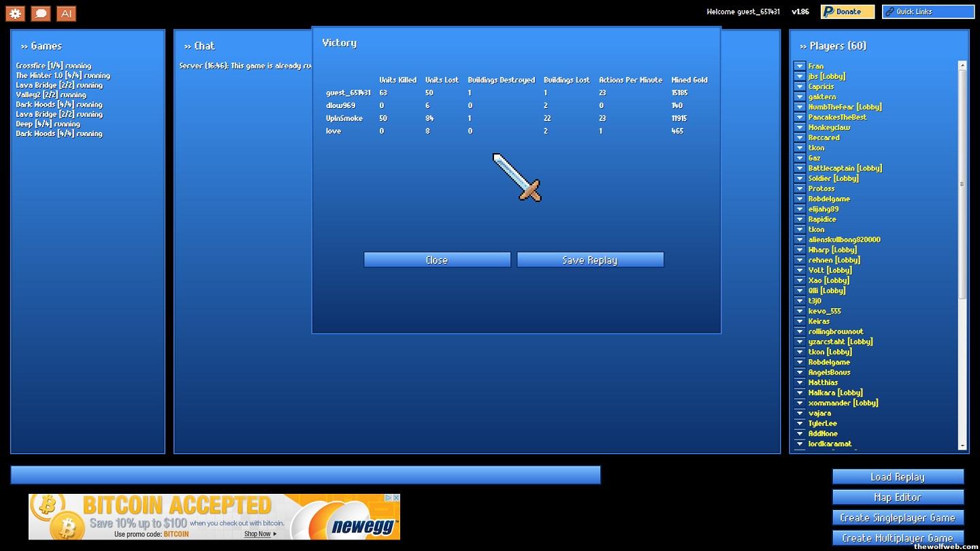Click the sword icon in Victory dialog

tap(517, 178)
